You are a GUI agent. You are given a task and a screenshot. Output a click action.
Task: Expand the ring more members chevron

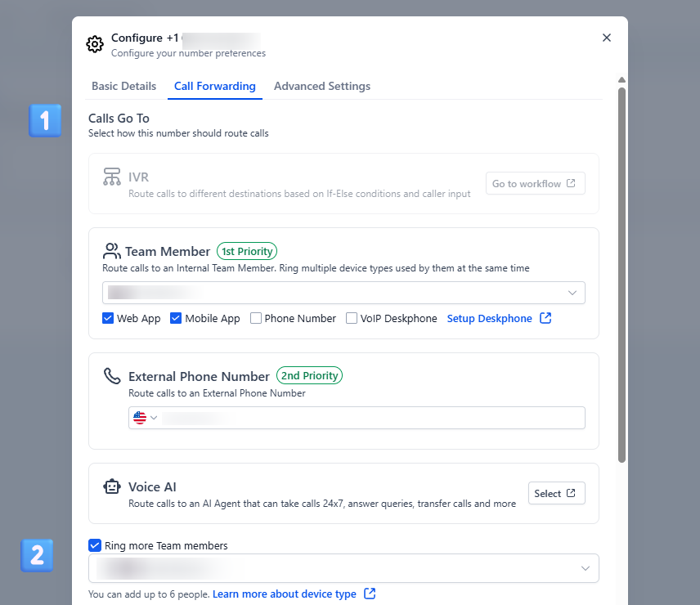(x=586, y=568)
